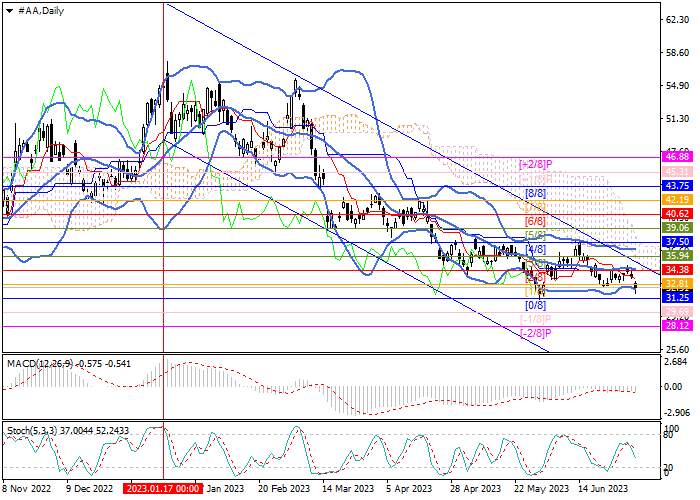Viewport: 700px width, 500px height.
Task: Click the 31.25 blue price label
Action: tap(678, 298)
